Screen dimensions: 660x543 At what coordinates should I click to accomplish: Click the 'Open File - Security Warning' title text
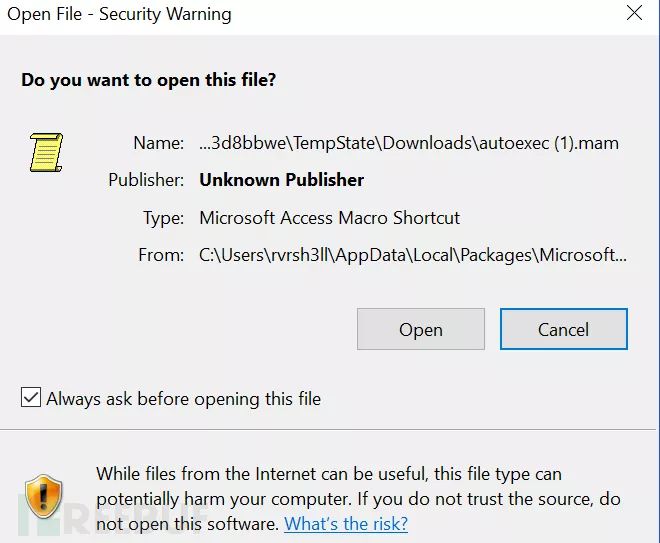click(119, 14)
